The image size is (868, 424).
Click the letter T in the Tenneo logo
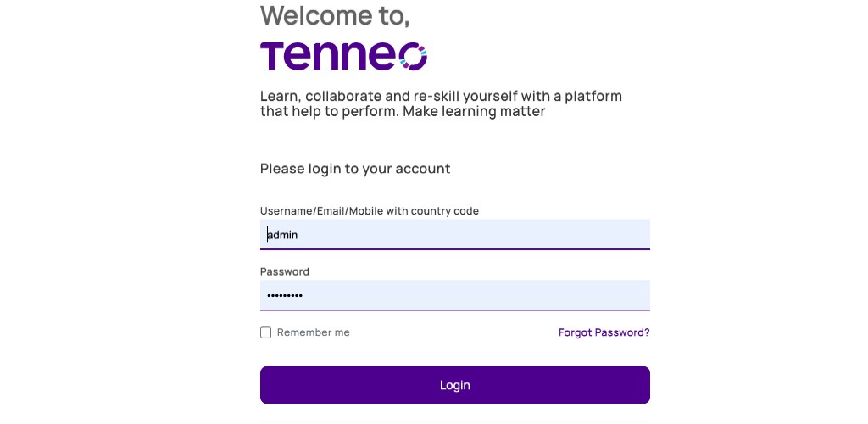(x=273, y=57)
